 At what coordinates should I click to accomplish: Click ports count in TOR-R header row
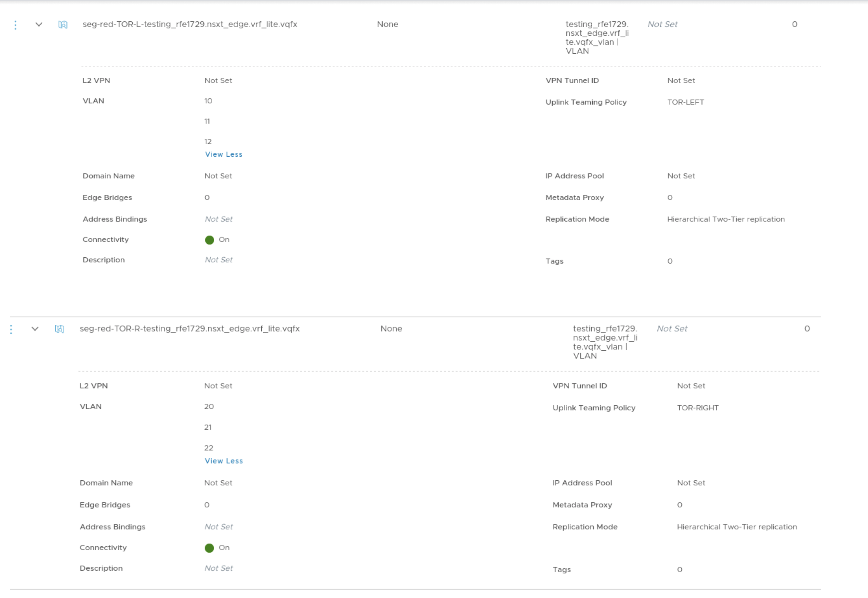pyautogui.click(x=807, y=329)
